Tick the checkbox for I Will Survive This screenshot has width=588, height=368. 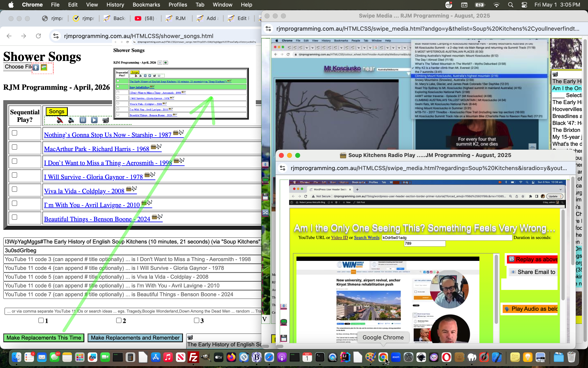14,175
